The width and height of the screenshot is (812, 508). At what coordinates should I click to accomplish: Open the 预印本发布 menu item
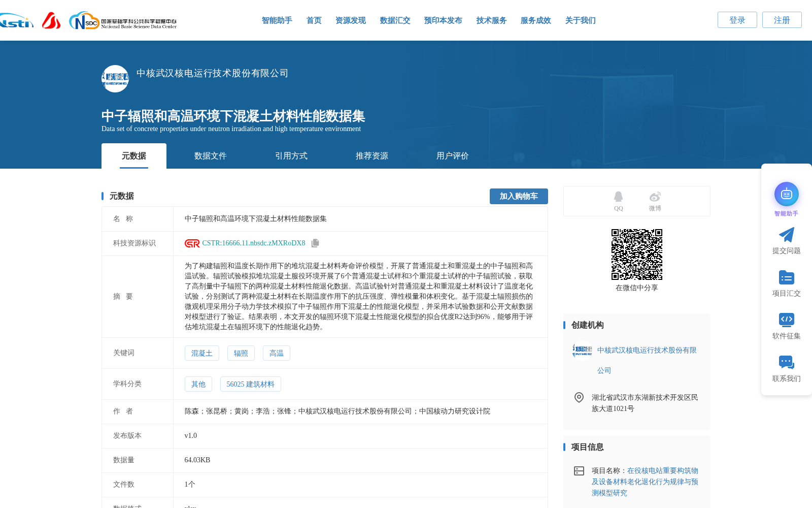(x=444, y=20)
